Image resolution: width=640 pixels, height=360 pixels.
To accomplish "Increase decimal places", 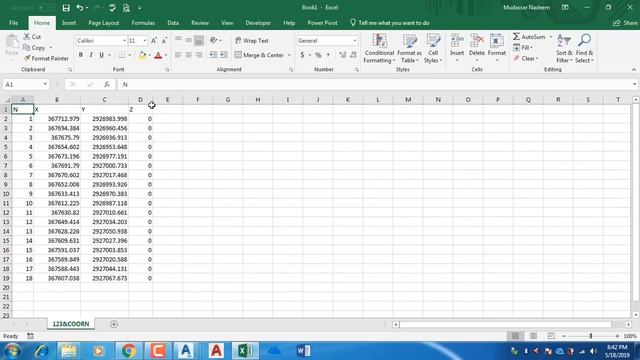I will point(342,55).
